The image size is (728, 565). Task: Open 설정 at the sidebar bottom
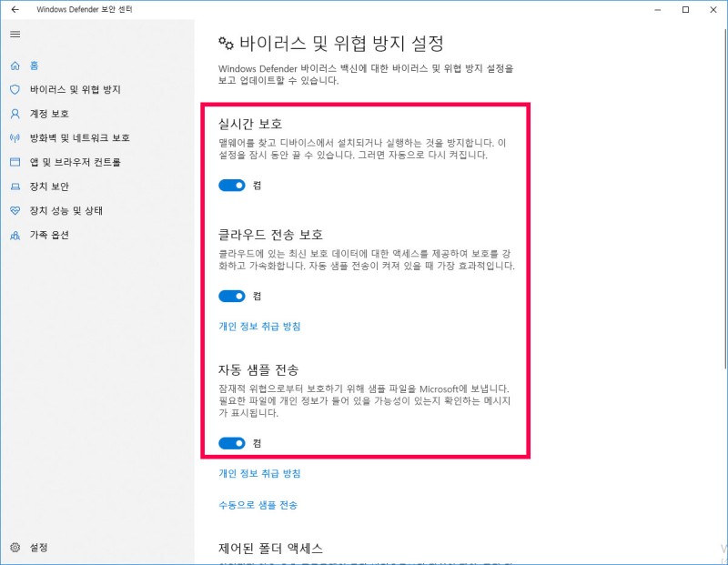pos(38,548)
